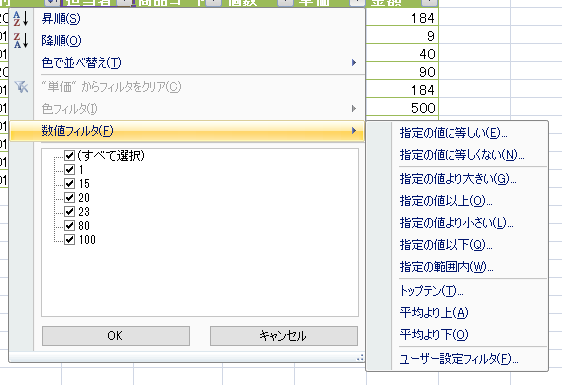The image size is (562, 385).
Task: Toggle the (すべて選択) checkbox
Action: click(70, 155)
